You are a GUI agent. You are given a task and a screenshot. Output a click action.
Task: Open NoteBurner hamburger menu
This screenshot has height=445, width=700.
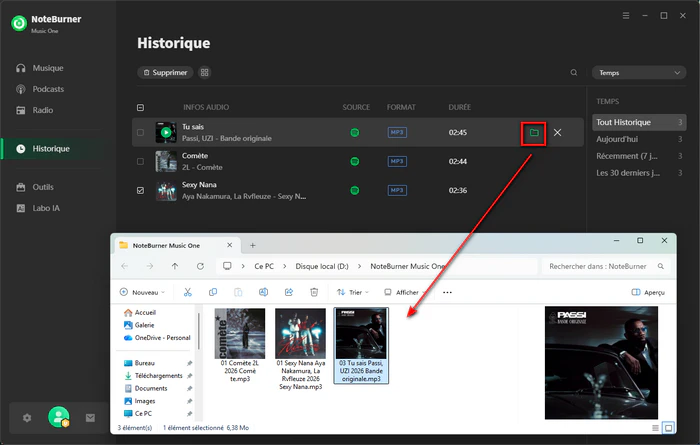tap(626, 16)
